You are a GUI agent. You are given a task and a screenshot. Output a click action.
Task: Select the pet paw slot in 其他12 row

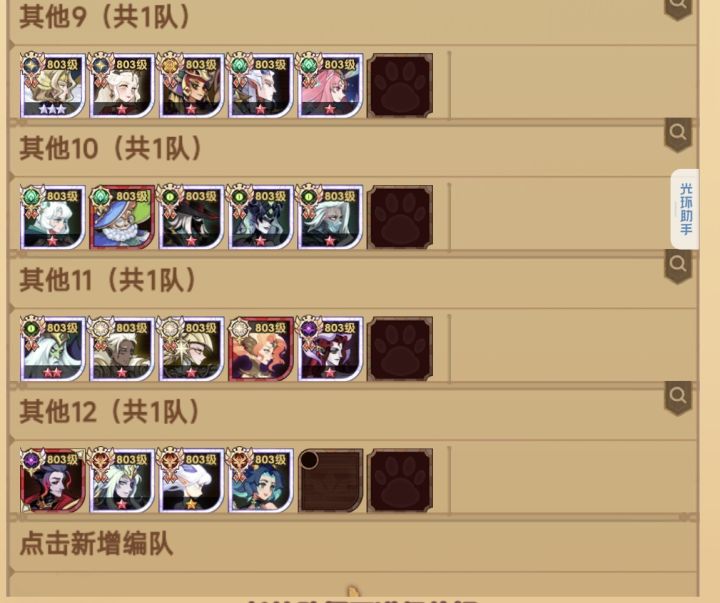[400, 480]
